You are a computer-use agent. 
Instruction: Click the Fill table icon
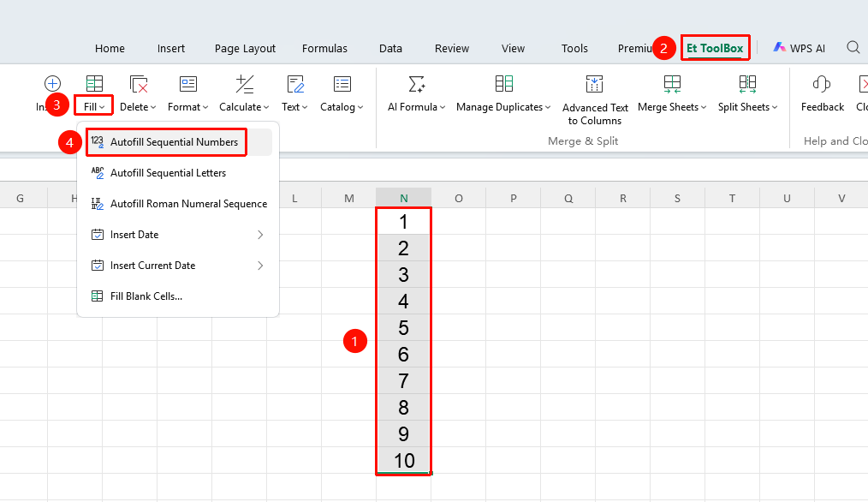tap(94, 84)
